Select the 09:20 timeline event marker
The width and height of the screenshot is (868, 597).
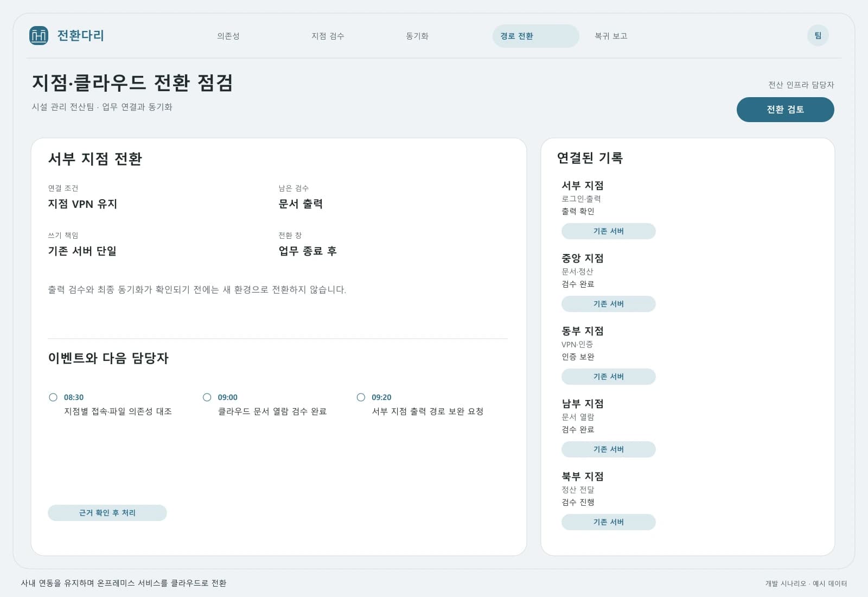click(x=361, y=397)
